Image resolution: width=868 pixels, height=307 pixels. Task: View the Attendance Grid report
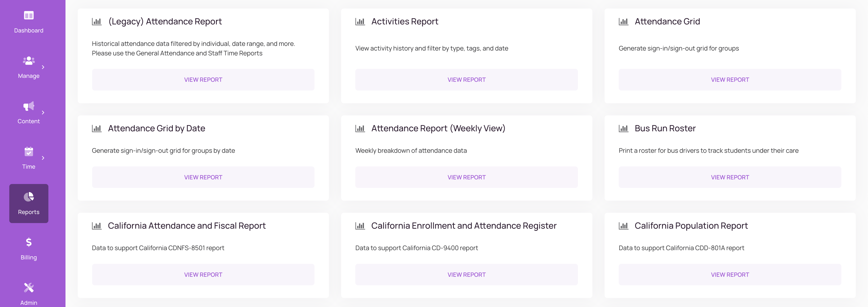730,80
